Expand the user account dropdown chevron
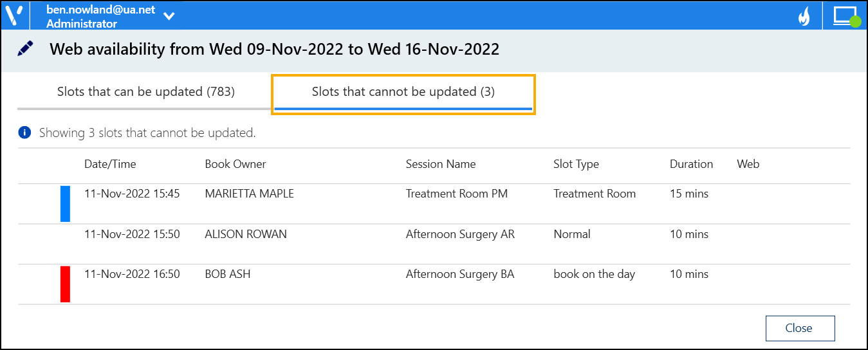Viewport: 868px width, 350px height. [169, 16]
